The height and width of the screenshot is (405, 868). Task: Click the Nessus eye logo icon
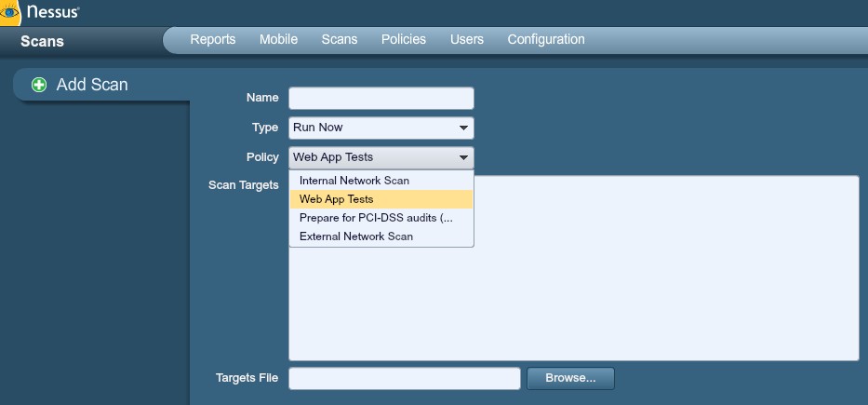[9, 12]
